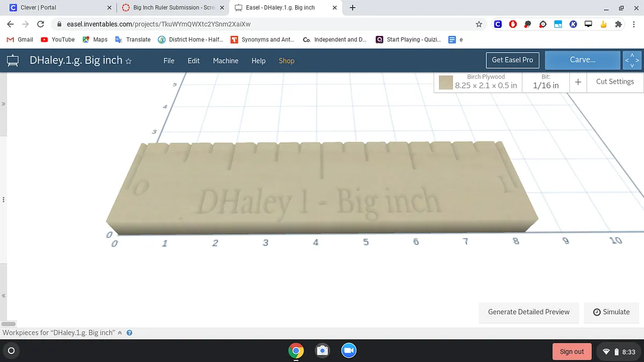Open a new browser tab
The image size is (644, 362).
(353, 8)
